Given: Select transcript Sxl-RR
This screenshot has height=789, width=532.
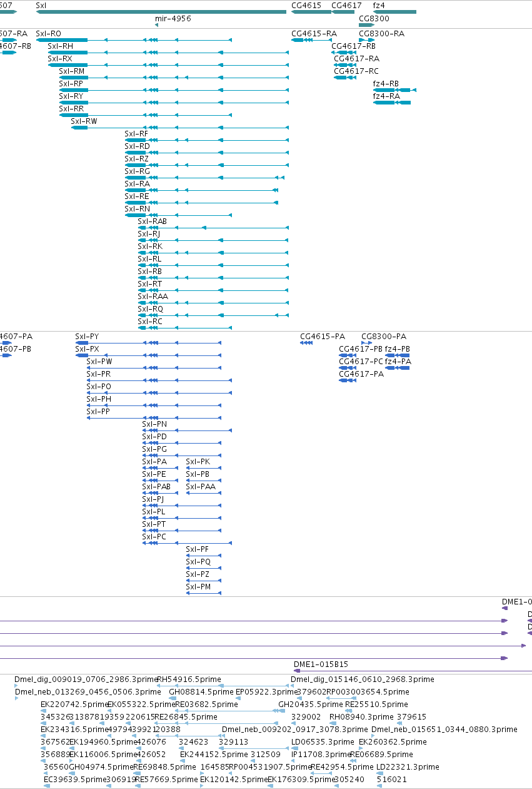Looking at the screenshot, I should (71, 109).
